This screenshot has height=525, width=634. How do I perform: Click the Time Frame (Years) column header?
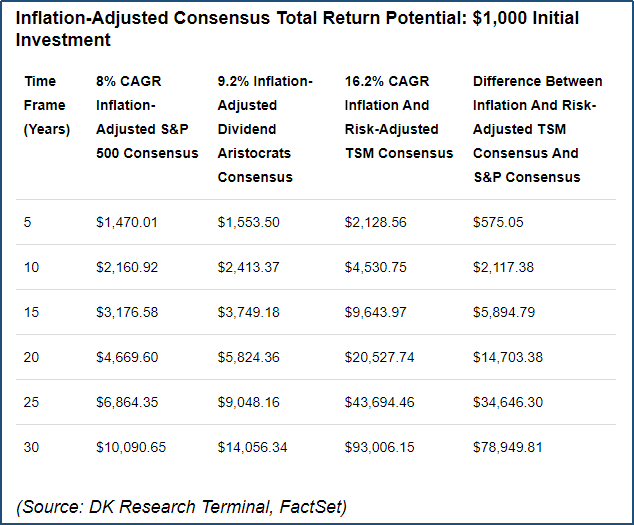point(46,105)
